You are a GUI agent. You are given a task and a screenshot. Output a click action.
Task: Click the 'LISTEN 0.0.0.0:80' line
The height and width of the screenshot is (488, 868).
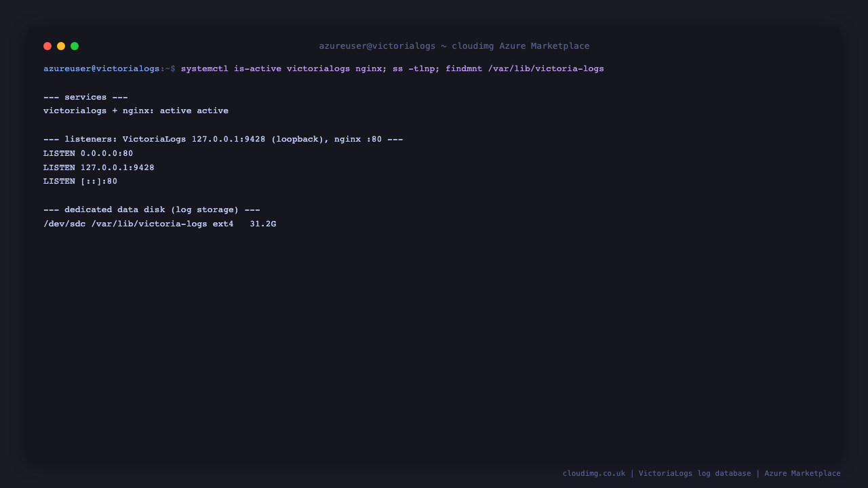point(88,153)
